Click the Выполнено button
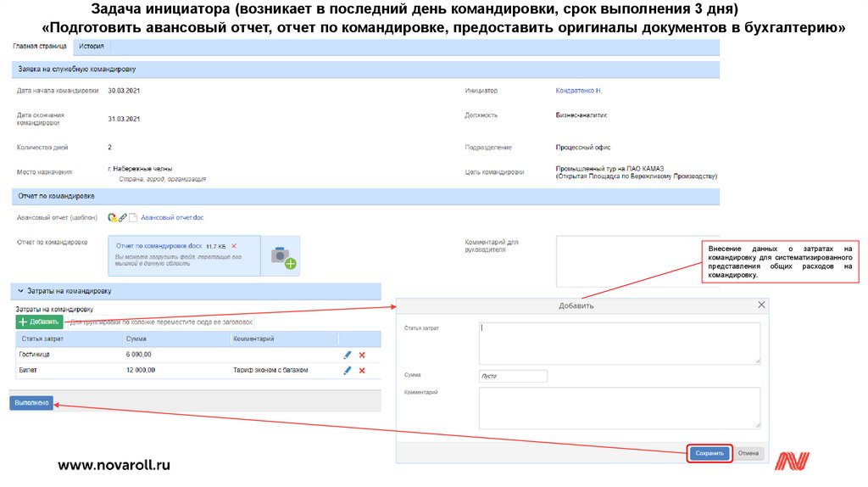The width and height of the screenshot is (868, 487). 31,403
